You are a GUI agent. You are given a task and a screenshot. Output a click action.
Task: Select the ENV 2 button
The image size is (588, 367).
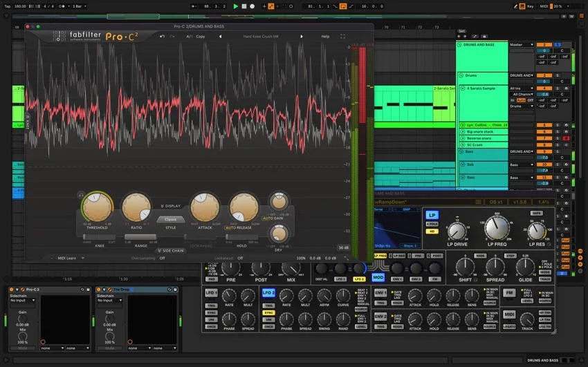[380, 317]
